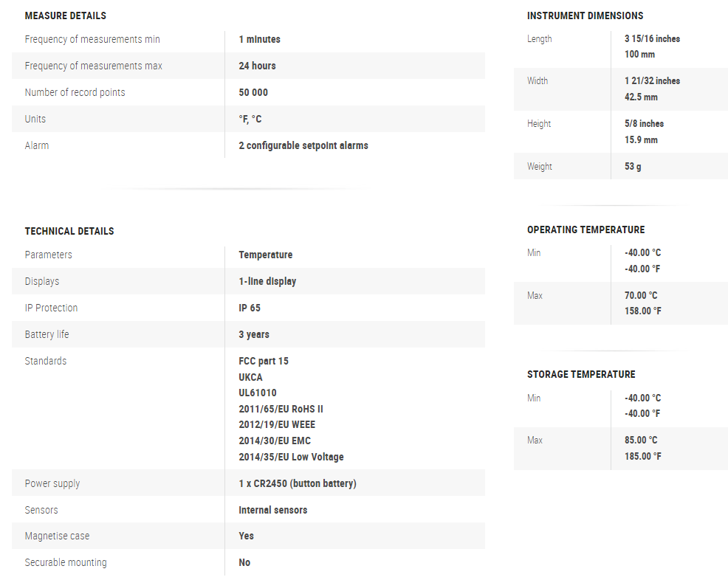Click '1 x CR2450 (button battery)' value
Image resolution: width=728 pixels, height=580 pixels.
(297, 483)
